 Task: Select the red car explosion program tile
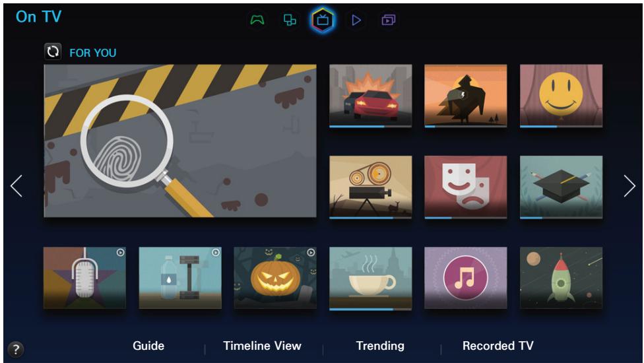pos(370,94)
